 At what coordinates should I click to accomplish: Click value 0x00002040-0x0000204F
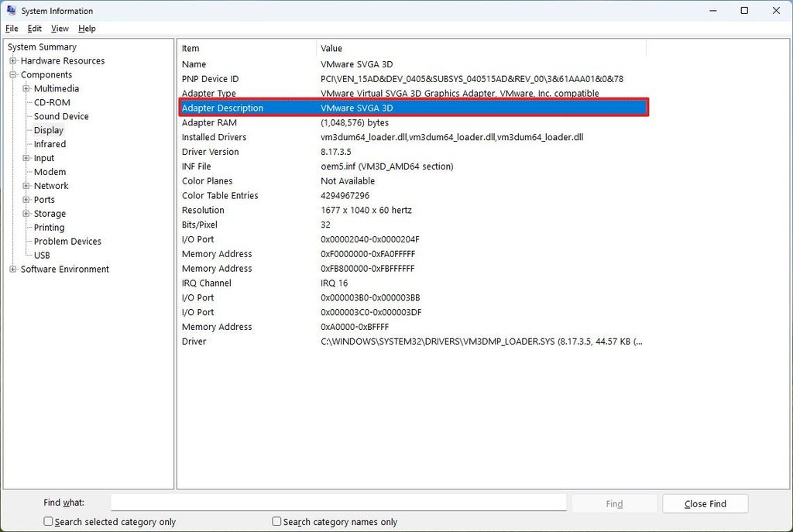tap(369, 239)
